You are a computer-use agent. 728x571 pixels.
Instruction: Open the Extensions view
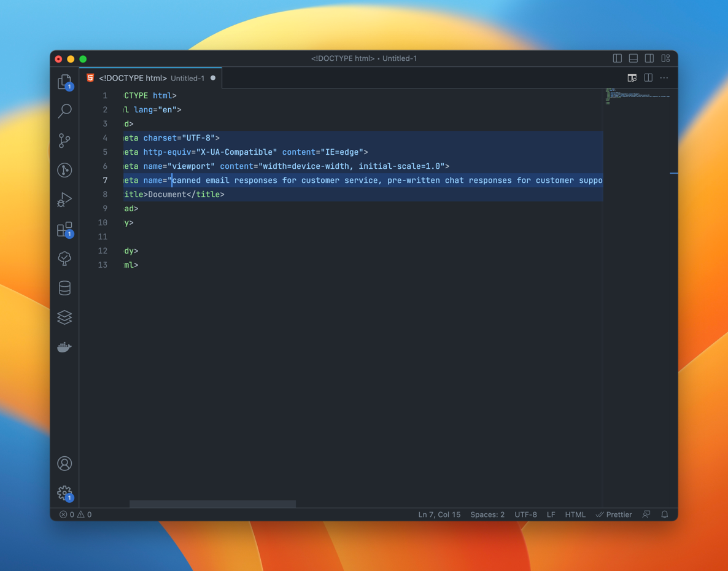[x=64, y=230]
